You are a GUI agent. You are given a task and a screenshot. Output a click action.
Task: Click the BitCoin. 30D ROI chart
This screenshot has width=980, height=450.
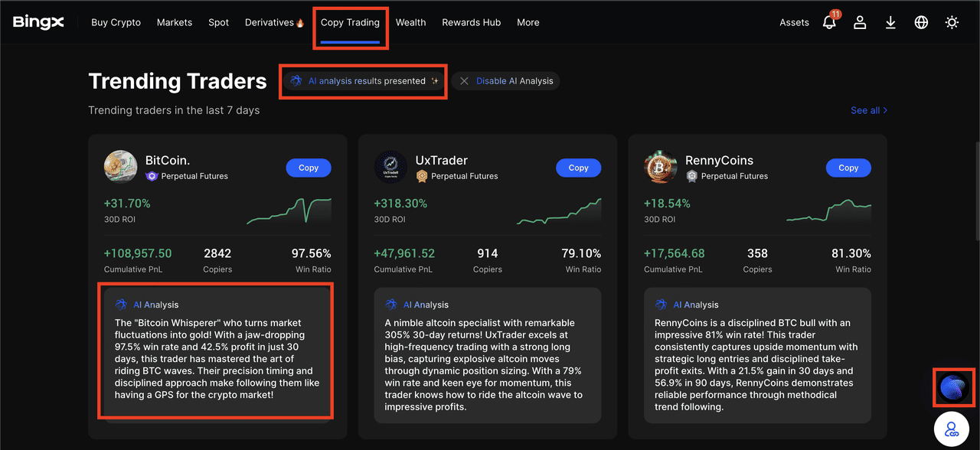point(289,211)
